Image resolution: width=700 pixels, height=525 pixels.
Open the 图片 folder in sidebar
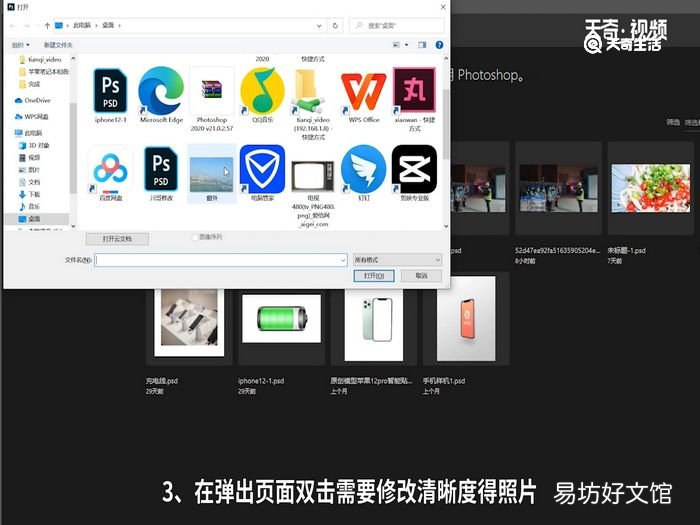click(x=29, y=170)
